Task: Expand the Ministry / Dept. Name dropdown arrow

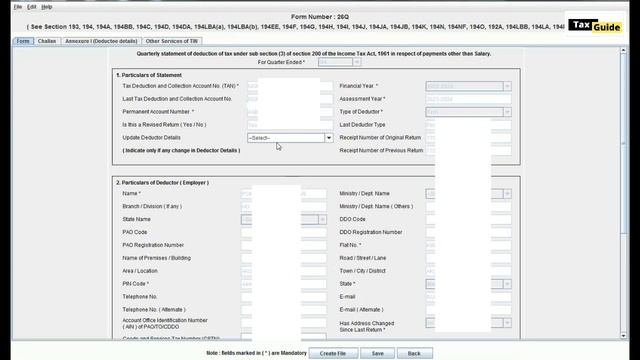Action: point(507,194)
